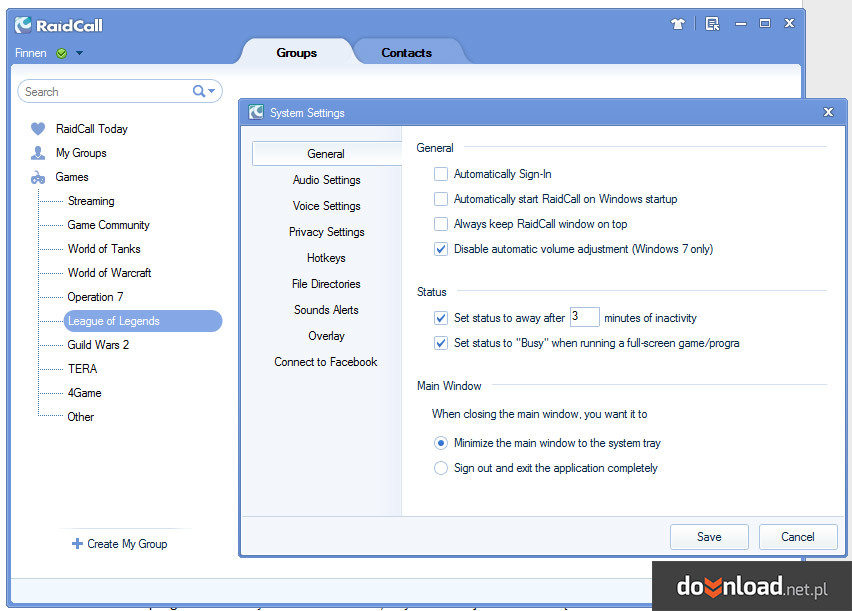852x611 pixels.
Task: Click the Finnen username
Action: [30, 53]
